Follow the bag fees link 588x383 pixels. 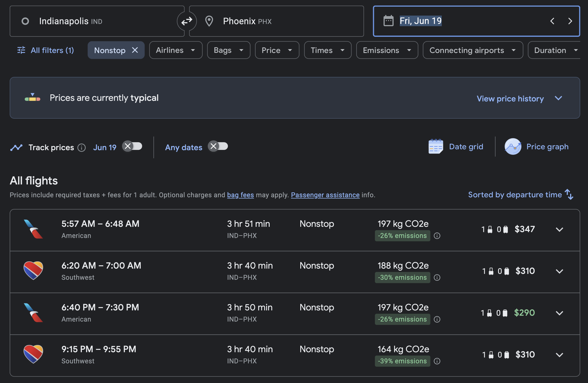[240, 195]
